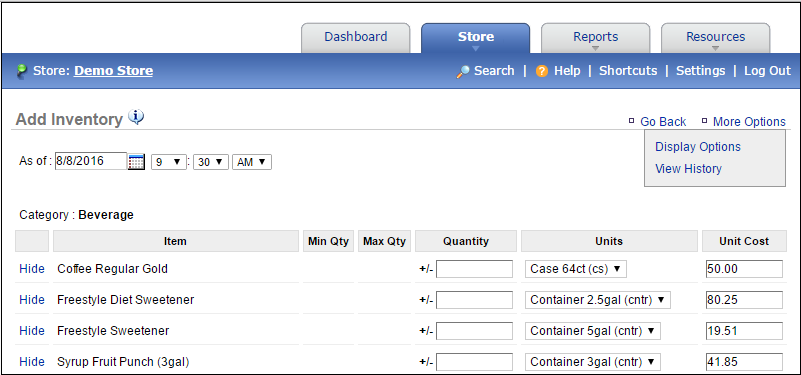The image size is (801, 375).
Task: Open the minutes dropdown showing 30
Action: tap(210, 162)
